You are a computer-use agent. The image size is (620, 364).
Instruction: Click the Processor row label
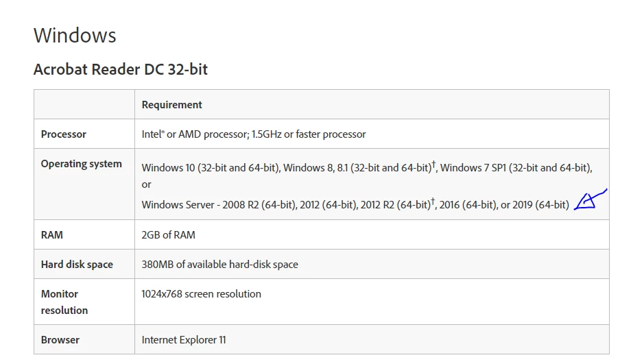pos(64,134)
